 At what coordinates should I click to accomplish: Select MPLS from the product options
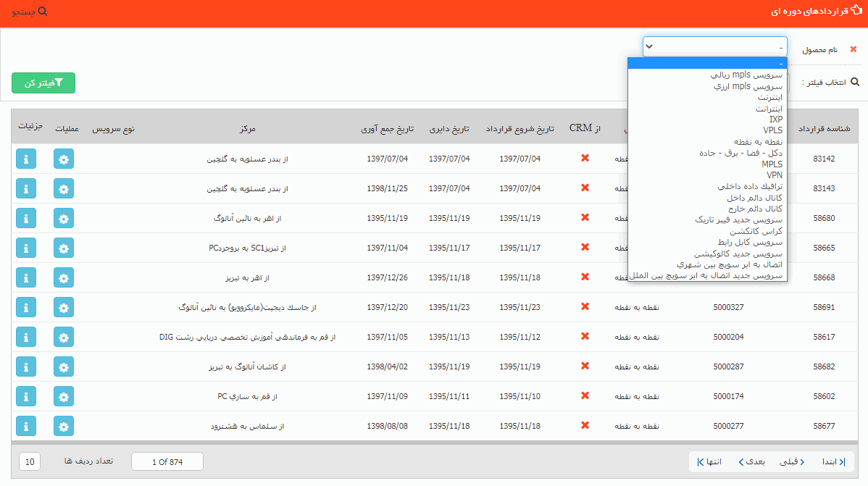point(772,164)
